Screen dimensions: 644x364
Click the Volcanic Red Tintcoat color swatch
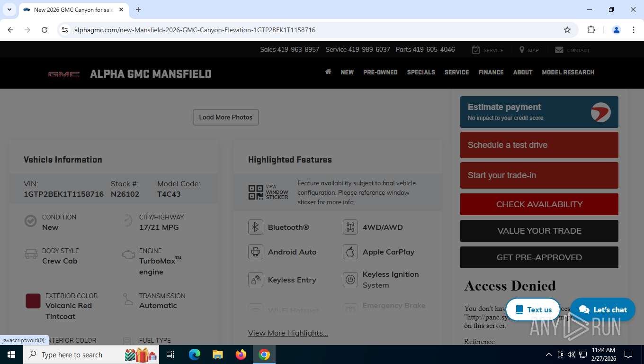pos(33,301)
